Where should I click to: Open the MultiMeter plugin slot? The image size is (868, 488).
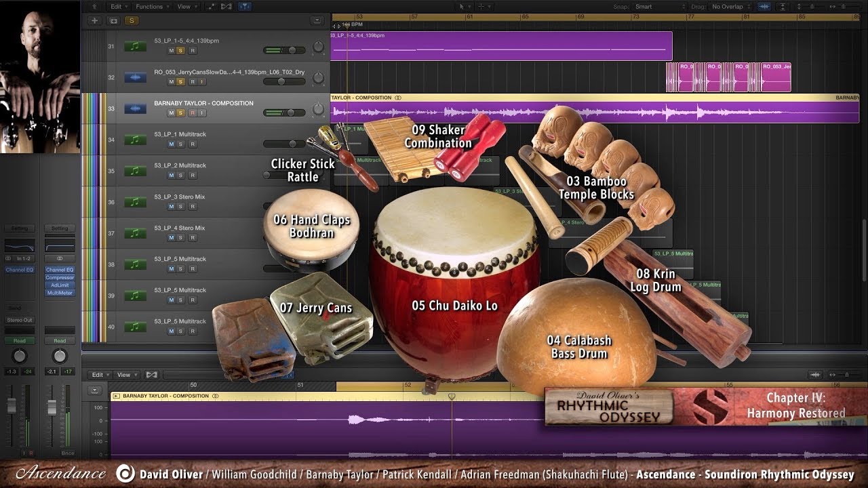pos(60,293)
